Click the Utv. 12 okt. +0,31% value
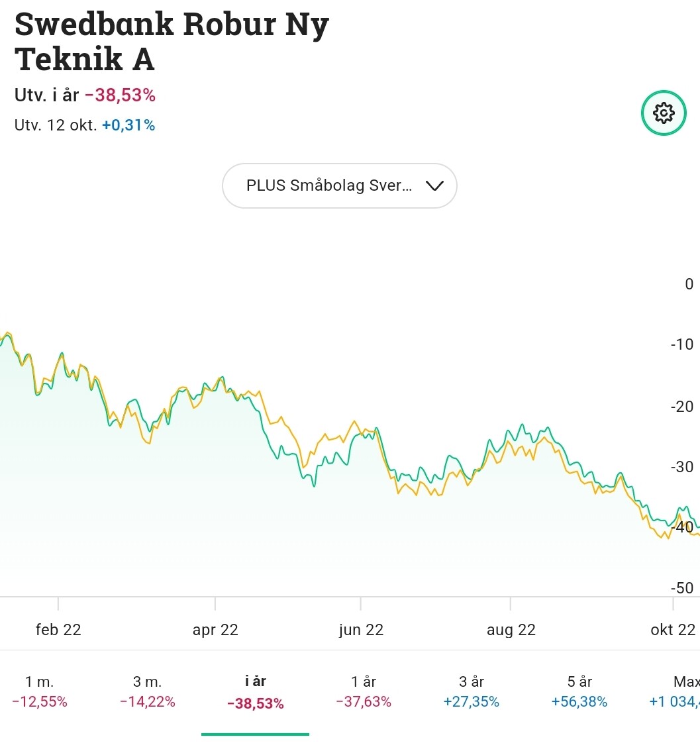The height and width of the screenshot is (755, 700). (x=128, y=125)
